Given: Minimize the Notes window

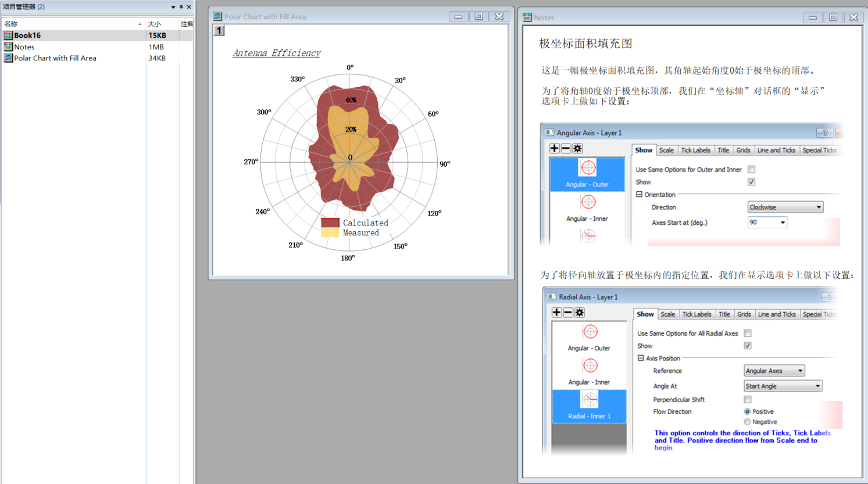Looking at the screenshot, I should coord(812,17).
